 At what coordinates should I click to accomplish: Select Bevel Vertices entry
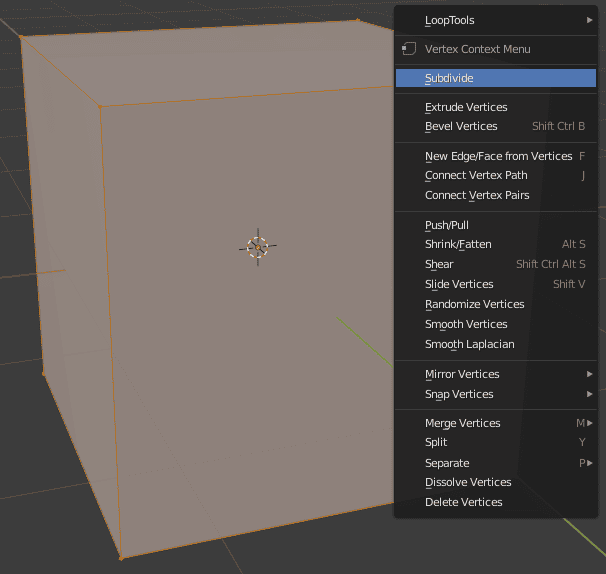tap(496, 126)
